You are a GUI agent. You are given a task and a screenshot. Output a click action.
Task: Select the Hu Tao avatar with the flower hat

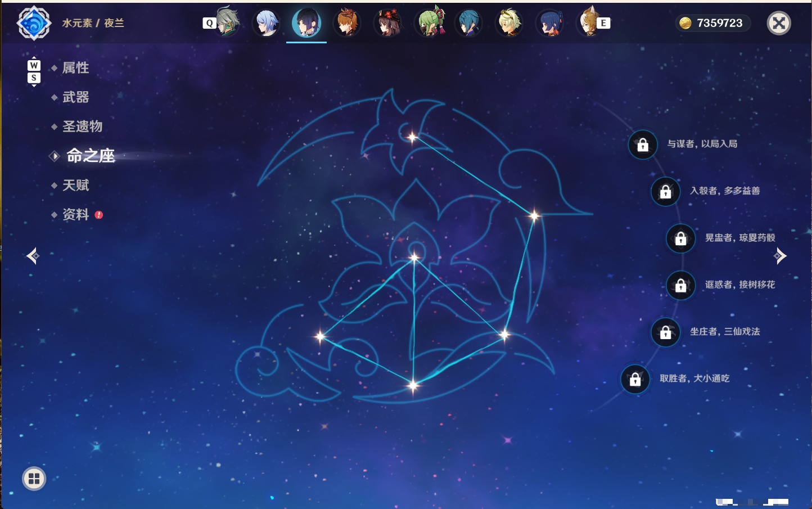click(x=387, y=23)
